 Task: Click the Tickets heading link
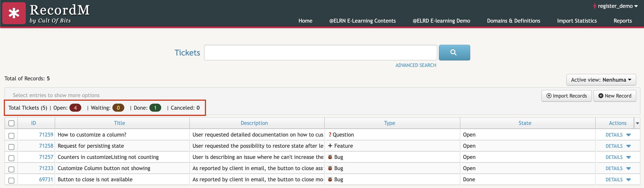click(187, 53)
